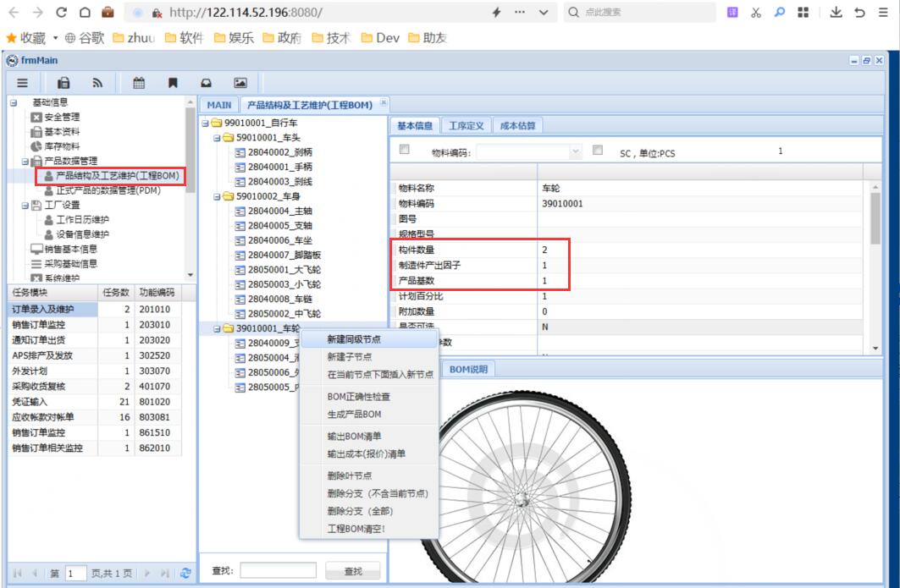Switch to the MAIN tab

tap(218, 105)
